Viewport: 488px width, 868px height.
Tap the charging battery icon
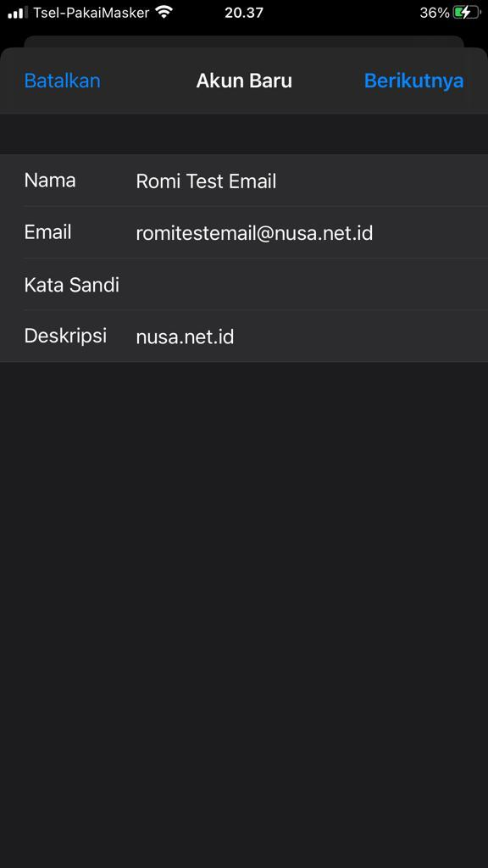[x=467, y=12]
